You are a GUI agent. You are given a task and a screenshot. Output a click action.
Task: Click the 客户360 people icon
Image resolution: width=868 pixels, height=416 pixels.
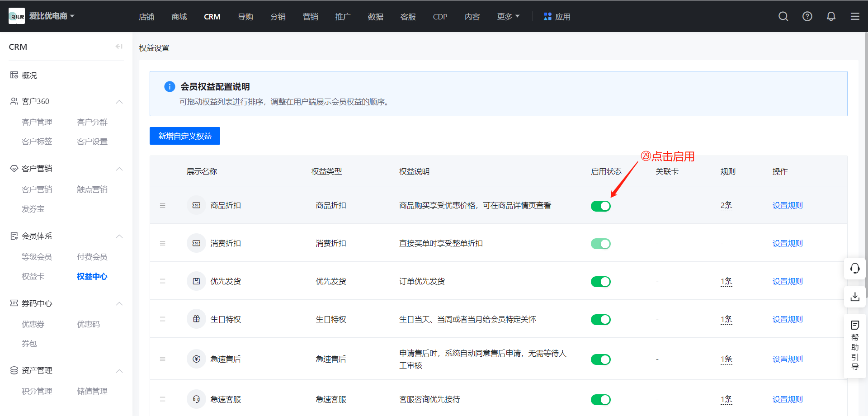click(14, 101)
